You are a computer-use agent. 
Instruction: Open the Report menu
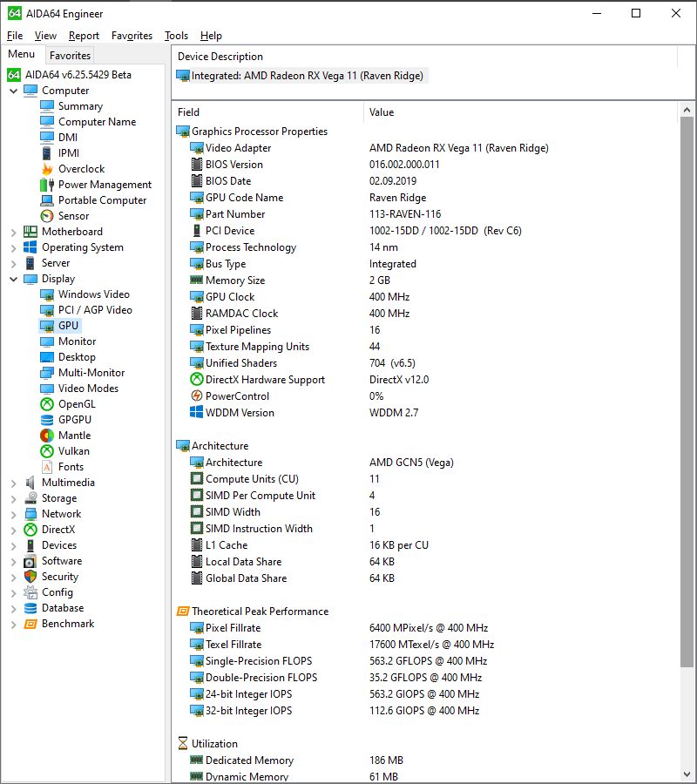point(84,36)
